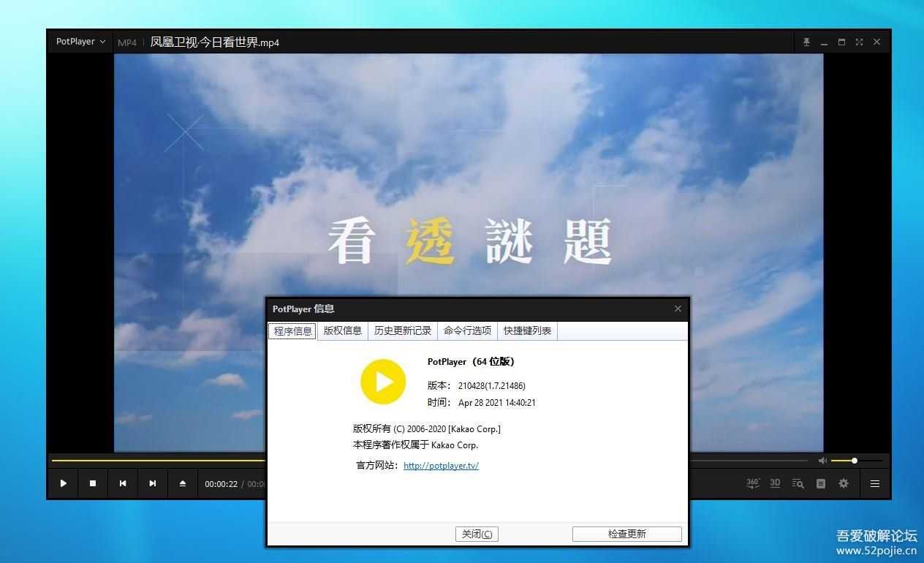Adjust the volume slider
This screenshot has height=563, width=924.
857,461
